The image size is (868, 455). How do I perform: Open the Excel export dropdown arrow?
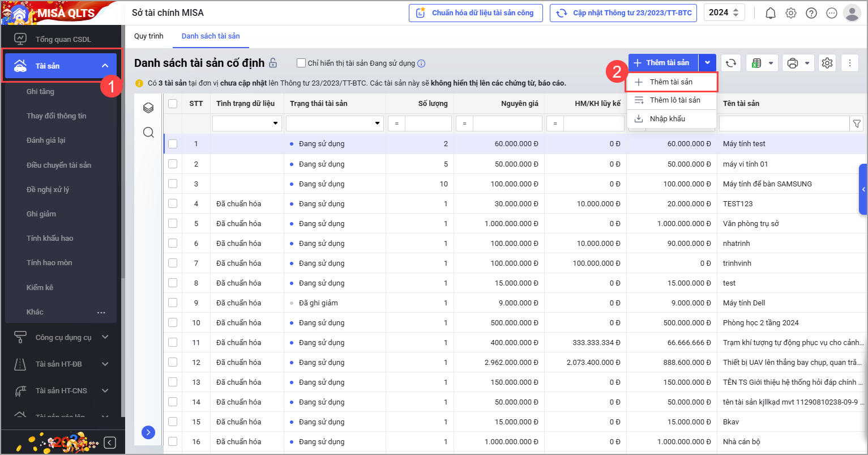(771, 63)
